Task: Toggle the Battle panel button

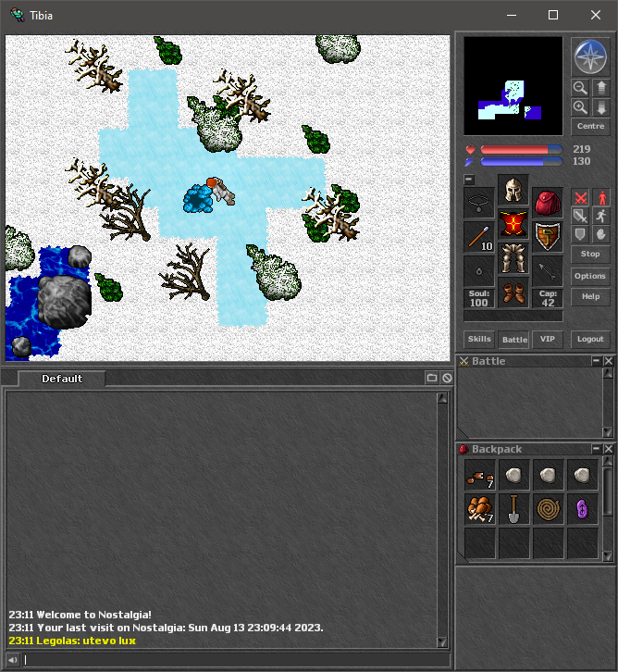Action: (x=514, y=340)
